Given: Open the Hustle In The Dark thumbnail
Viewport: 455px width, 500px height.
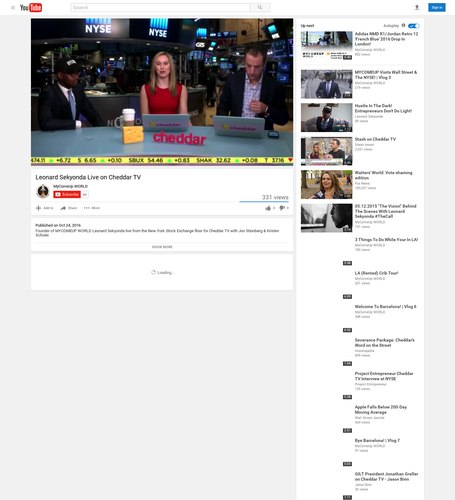Looking at the screenshot, I should point(326,117).
